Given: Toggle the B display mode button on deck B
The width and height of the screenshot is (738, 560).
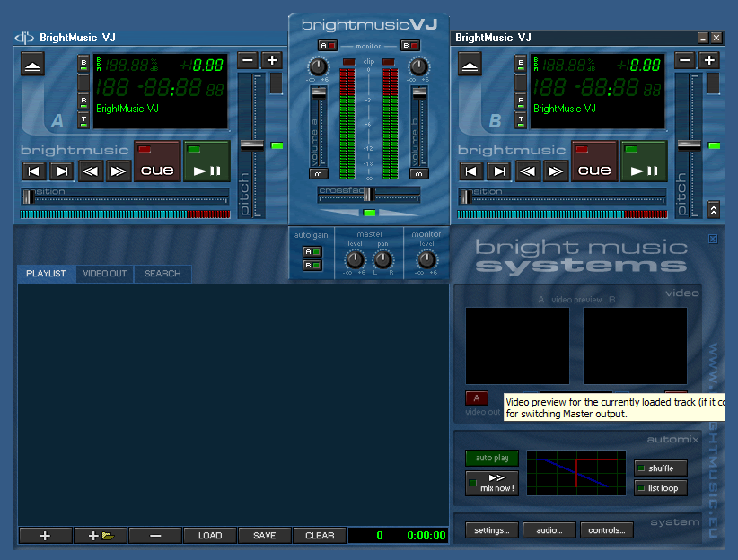Looking at the screenshot, I should (521, 64).
